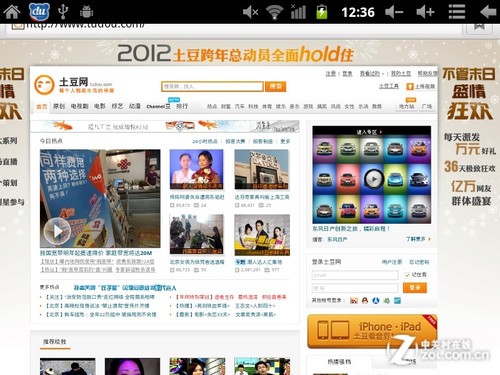Select the 电视剧 navigation tab
The height and width of the screenshot is (375, 500).
tap(79, 106)
